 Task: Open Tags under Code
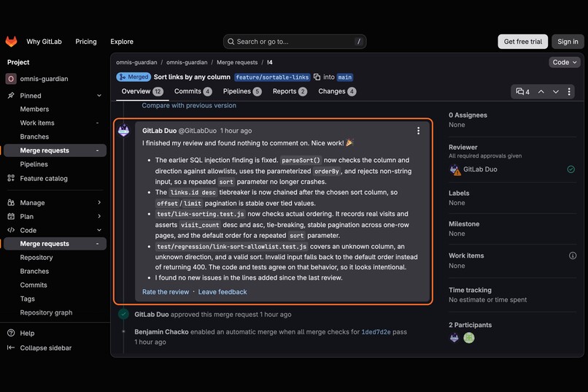pos(28,299)
